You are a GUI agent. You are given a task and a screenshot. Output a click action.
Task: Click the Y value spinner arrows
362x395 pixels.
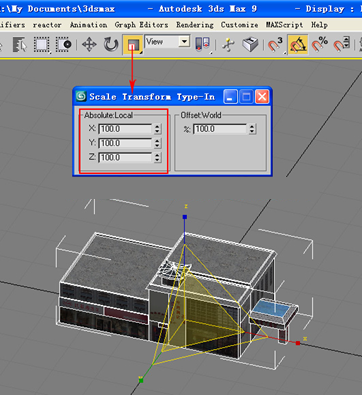pyautogui.click(x=157, y=143)
